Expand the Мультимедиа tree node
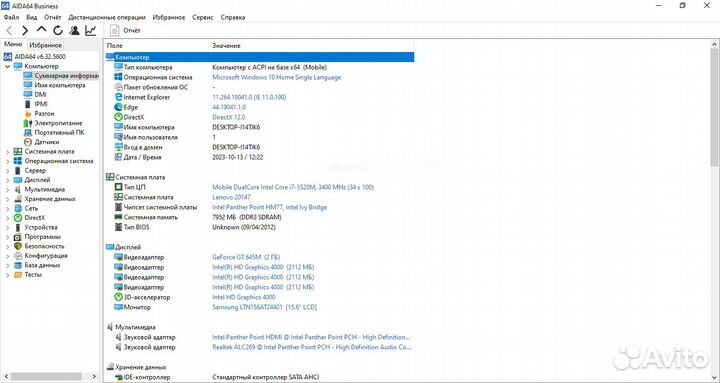The width and height of the screenshot is (720, 383). coord(7,189)
